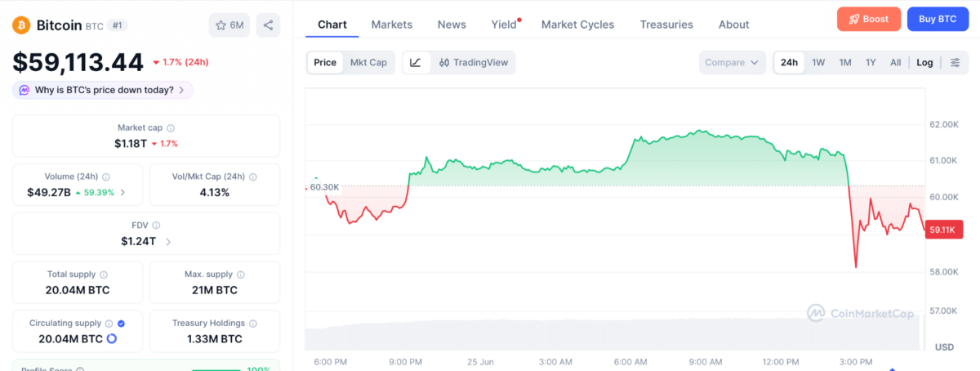
Task: Click the $1.24T FDV value
Action: [x=138, y=242]
